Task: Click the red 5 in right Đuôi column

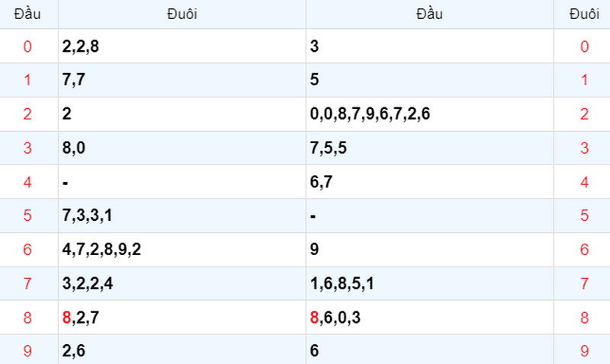Action: click(x=584, y=216)
